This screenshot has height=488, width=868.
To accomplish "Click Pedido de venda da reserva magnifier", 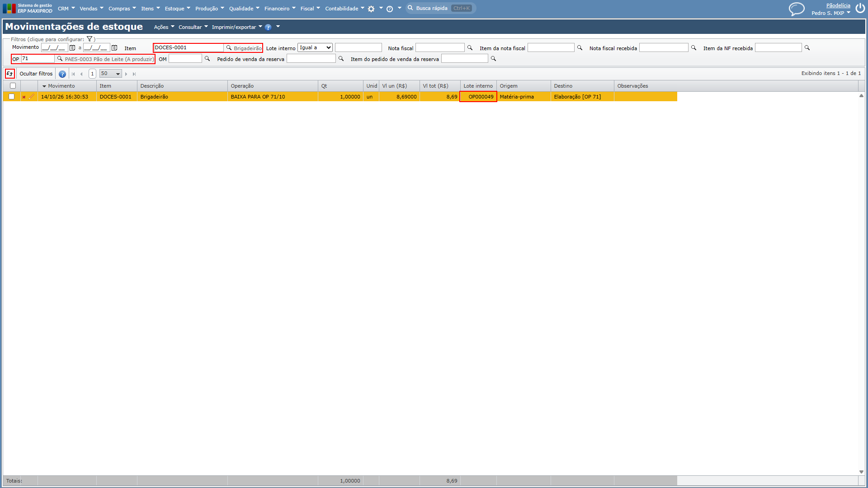I will [x=341, y=59].
